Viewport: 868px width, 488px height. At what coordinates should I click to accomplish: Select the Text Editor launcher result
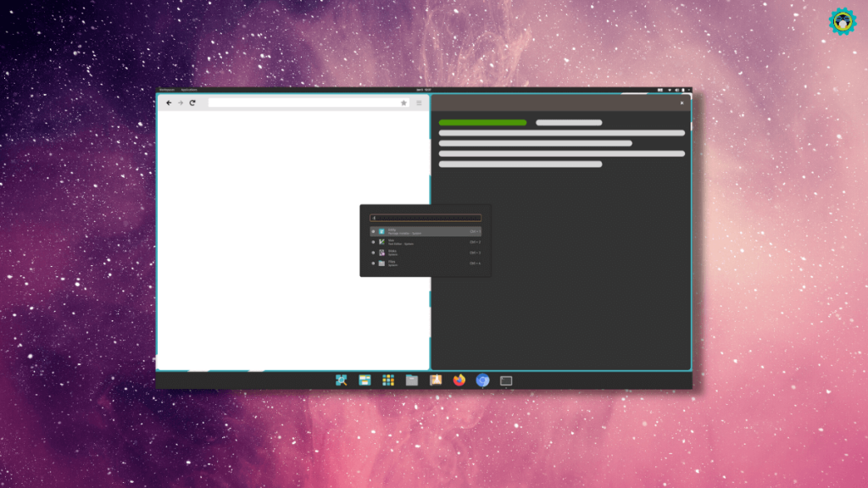tap(426, 241)
